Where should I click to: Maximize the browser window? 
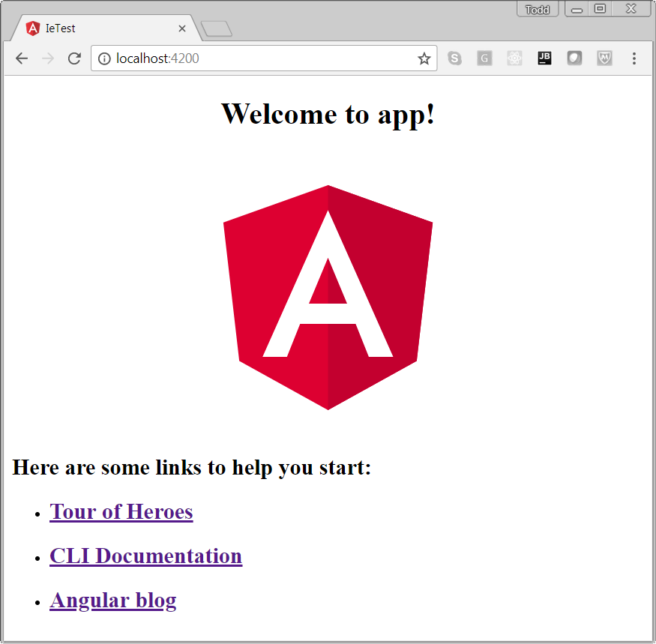[600, 9]
